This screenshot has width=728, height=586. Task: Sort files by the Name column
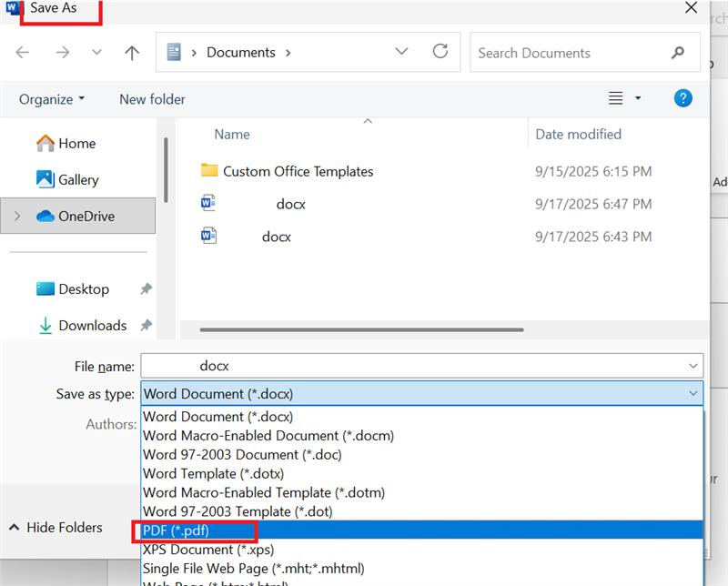pos(232,135)
